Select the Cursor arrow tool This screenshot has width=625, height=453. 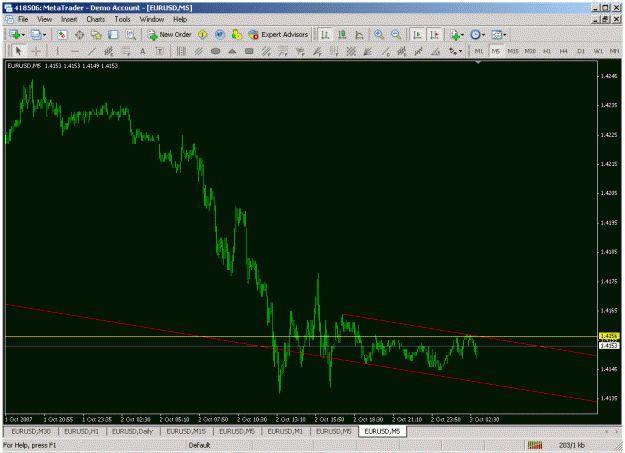[x=18, y=51]
